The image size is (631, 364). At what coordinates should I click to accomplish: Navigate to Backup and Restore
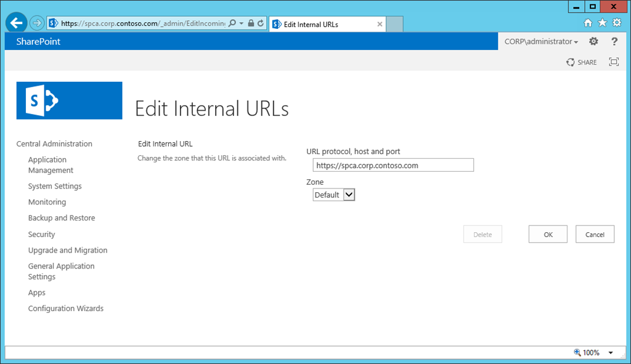[62, 218]
